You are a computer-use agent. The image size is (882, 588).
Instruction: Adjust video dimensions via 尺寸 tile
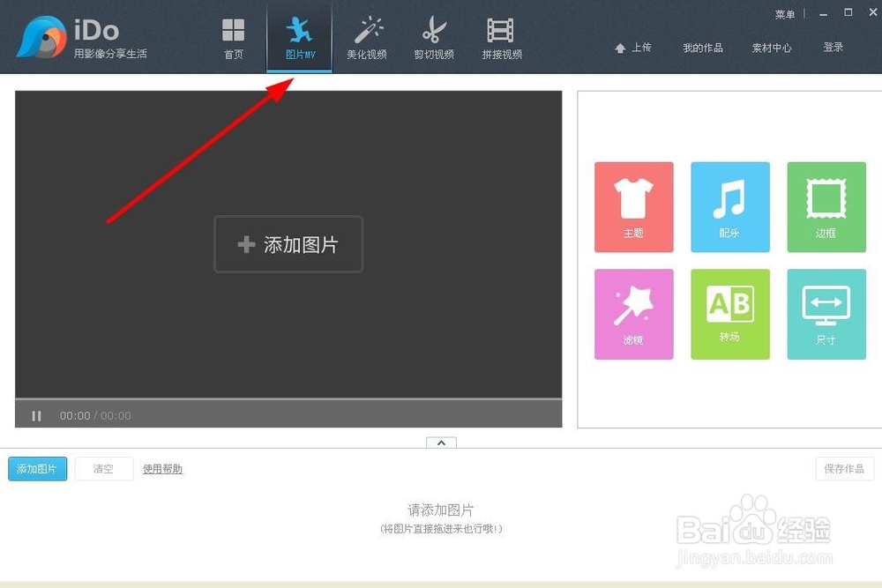tap(826, 314)
